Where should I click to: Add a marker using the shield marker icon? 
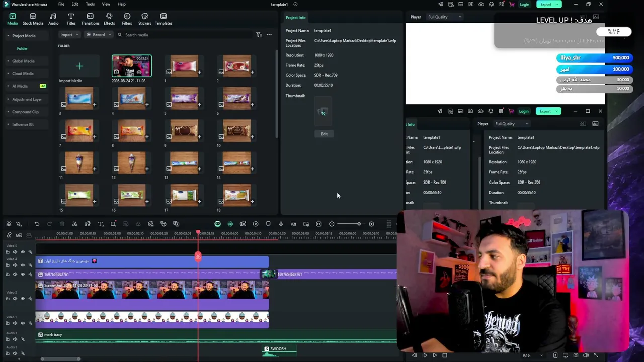pos(268,224)
